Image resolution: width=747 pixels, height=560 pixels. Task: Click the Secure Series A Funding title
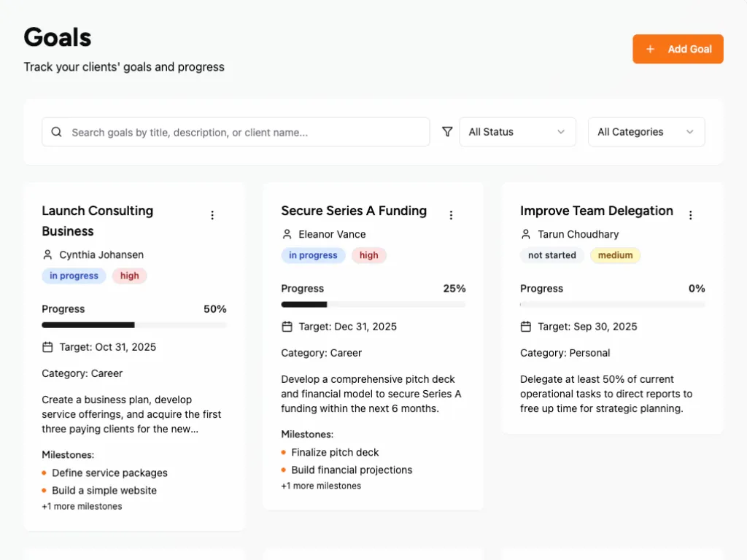click(354, 211)
